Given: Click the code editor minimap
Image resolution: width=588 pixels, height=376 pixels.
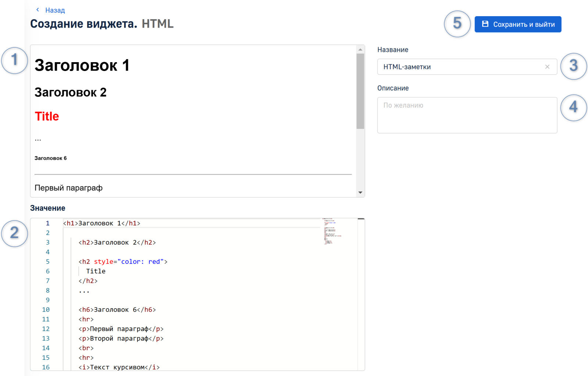Looking at the screenshot, I should click(x=333, y=232).
